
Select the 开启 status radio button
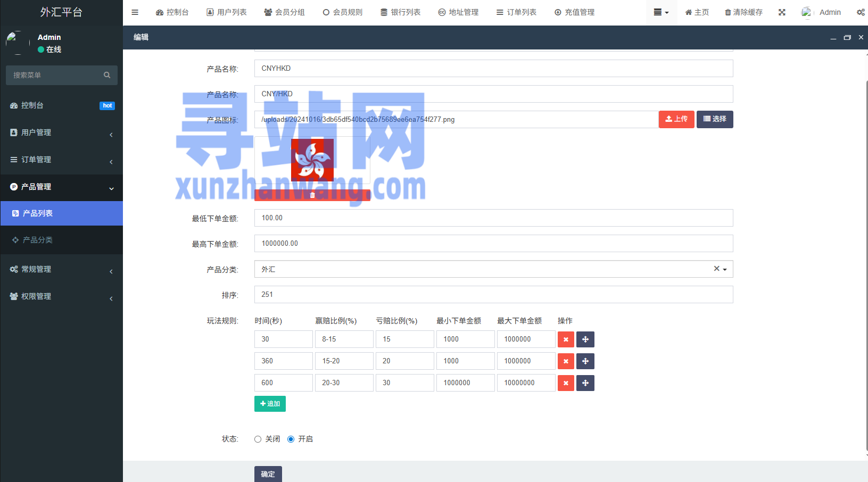point(291,439)
